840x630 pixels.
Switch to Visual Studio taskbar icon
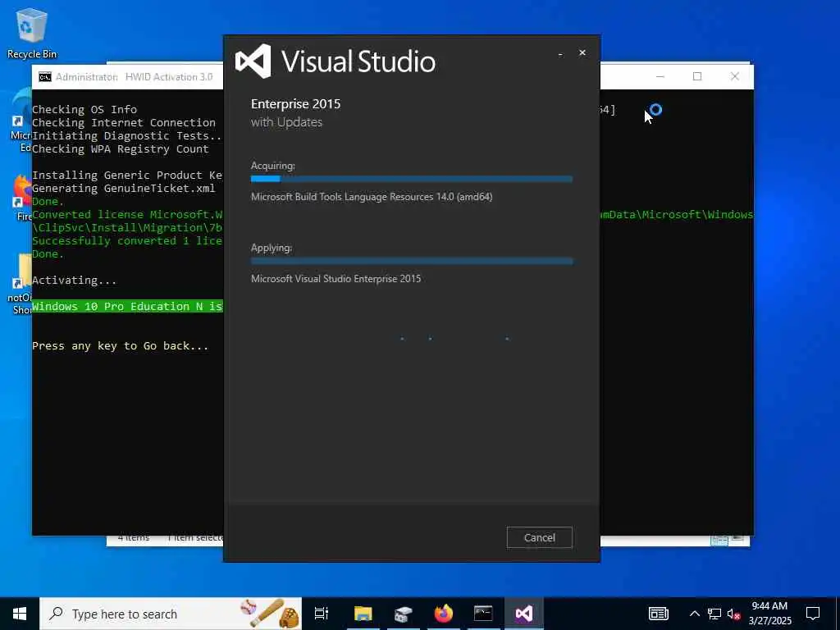coord(524,614)
